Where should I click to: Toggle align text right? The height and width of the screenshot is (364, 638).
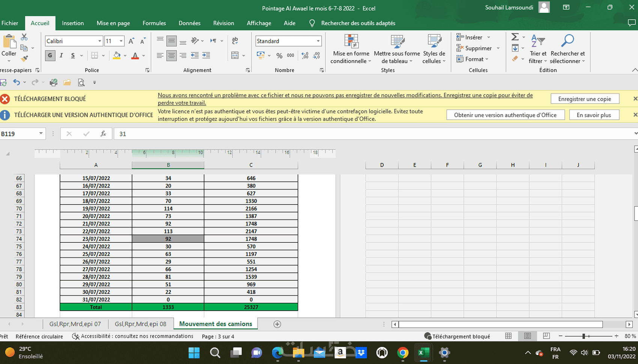click(x=183, y=56)
